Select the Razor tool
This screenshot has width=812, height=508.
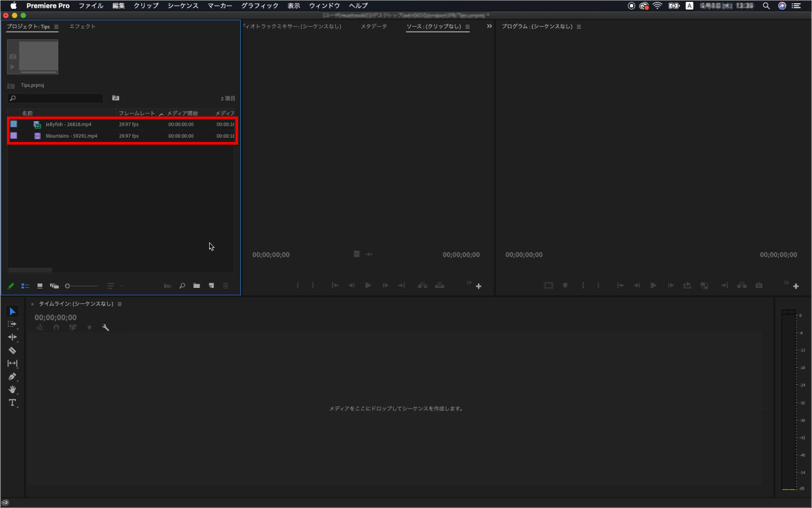coord(12,350)
